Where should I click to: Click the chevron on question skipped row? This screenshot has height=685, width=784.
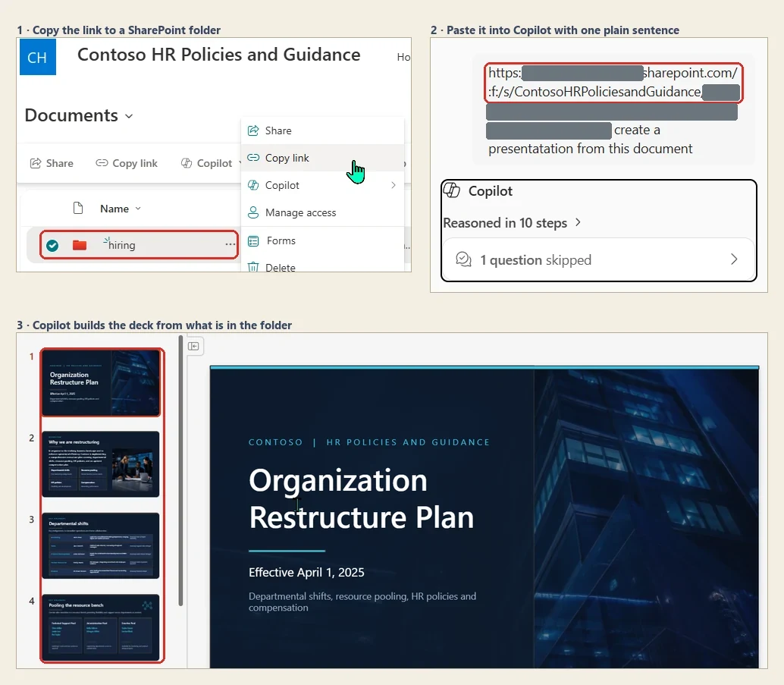734,259
